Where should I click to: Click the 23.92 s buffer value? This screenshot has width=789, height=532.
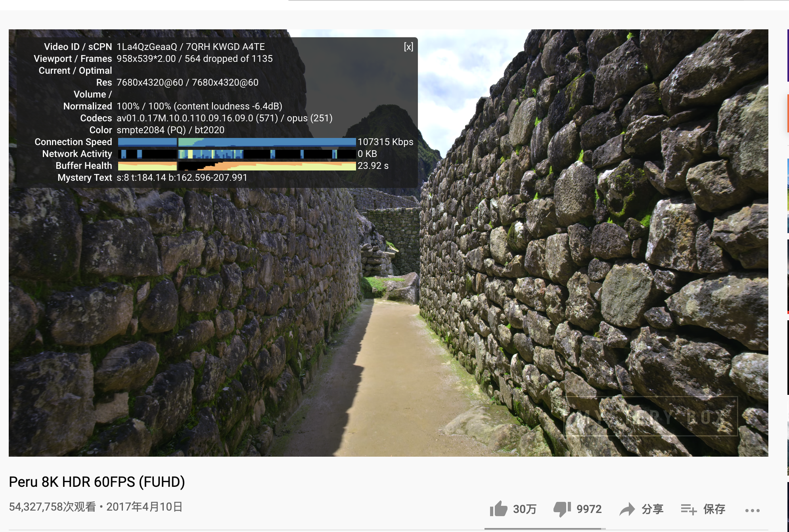pyautogui.click(x=373, y=166)
